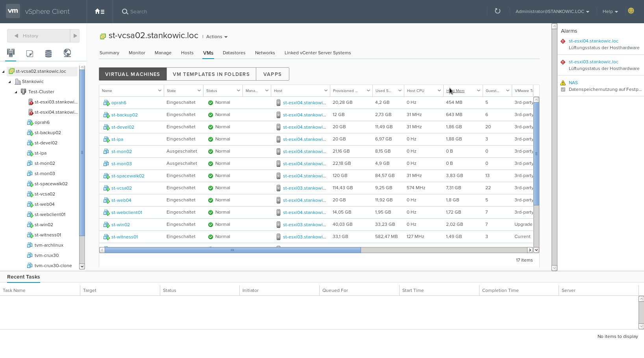
Task: Open the st-spacewalk02 VM link
Action: coord(128,176)
